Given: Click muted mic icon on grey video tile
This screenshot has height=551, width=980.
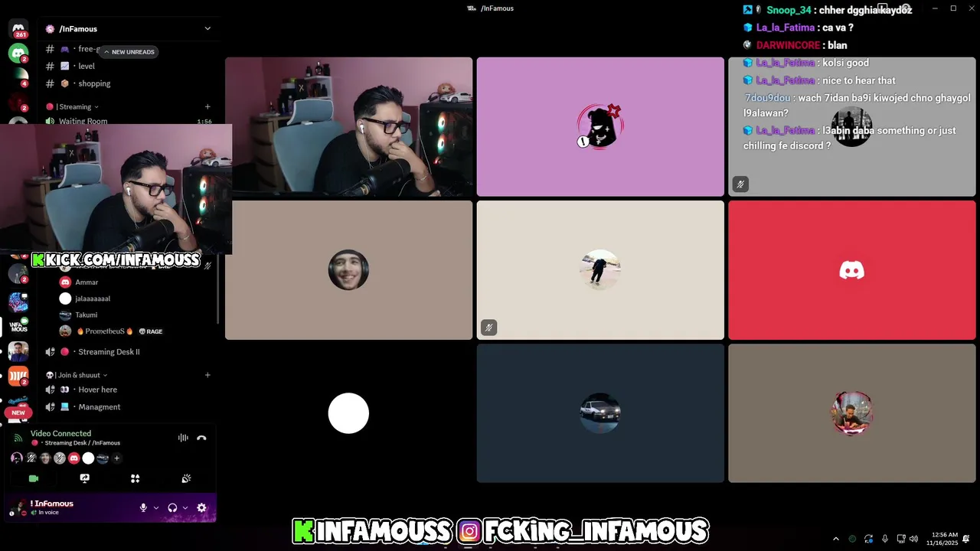Looking at the screenshot, I should [740, 184].
